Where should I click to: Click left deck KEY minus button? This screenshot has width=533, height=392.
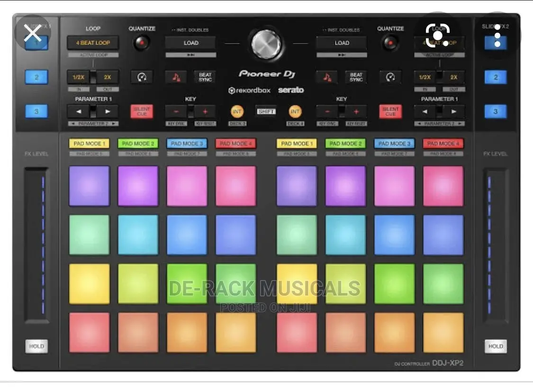[176, 111]
